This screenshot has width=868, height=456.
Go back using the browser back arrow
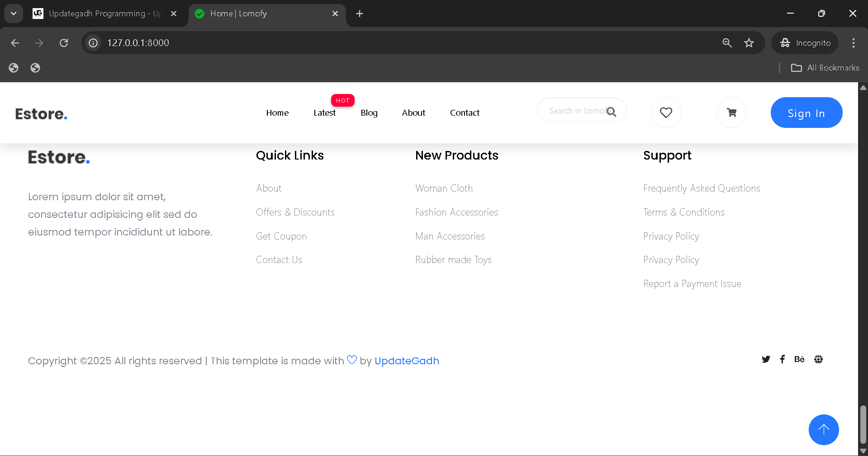pyautogui.click(x=15, y=42)
